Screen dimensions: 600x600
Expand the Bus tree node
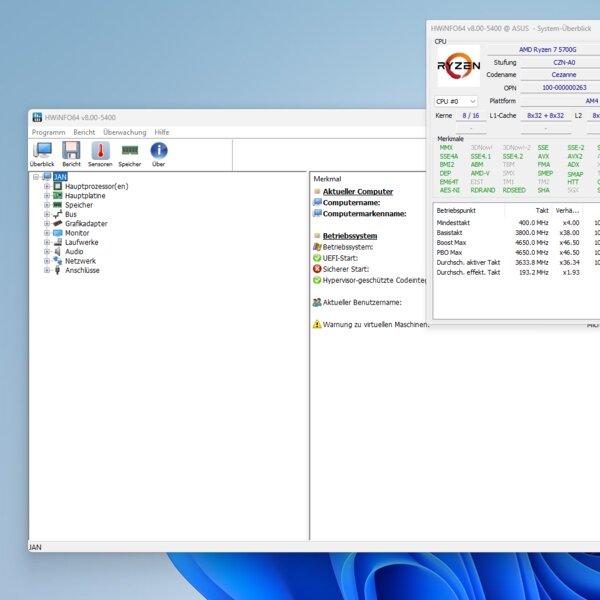(47, 214)
